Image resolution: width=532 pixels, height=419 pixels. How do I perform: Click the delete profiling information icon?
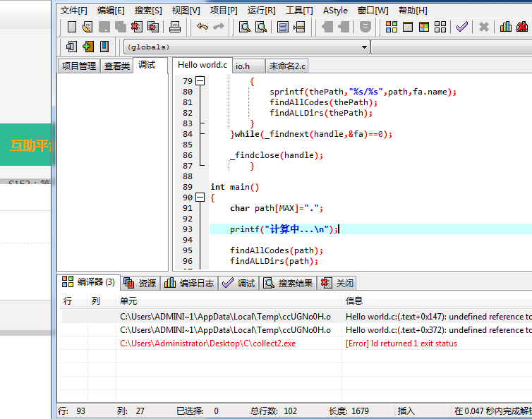522,27
